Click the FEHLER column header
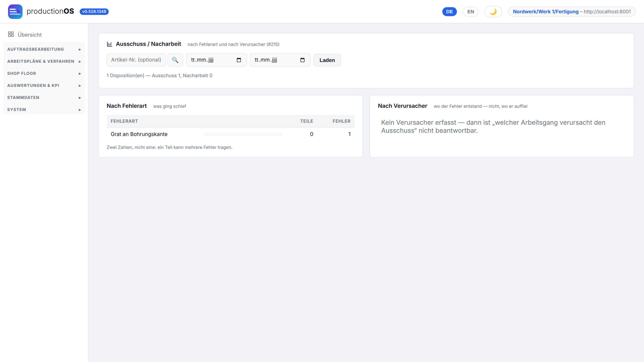The height and width of the screenshot is (362, 644). [342, 121]
